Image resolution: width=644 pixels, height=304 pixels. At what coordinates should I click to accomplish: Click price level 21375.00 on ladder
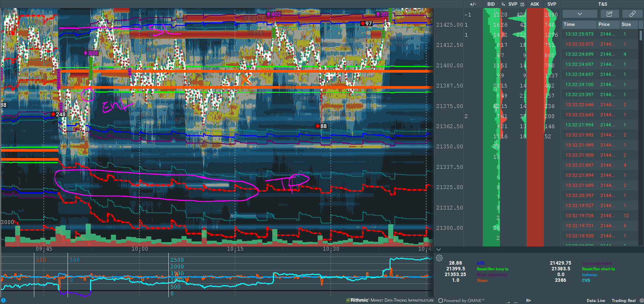449,106
